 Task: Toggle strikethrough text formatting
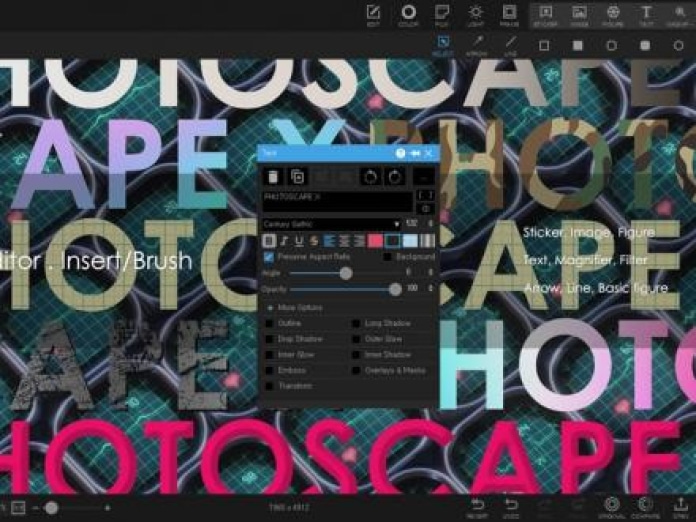click(314, 241)
